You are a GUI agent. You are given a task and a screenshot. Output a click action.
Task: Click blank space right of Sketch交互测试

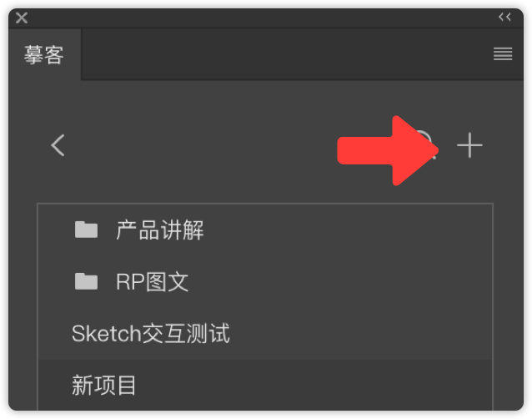(x=361, y=333)
